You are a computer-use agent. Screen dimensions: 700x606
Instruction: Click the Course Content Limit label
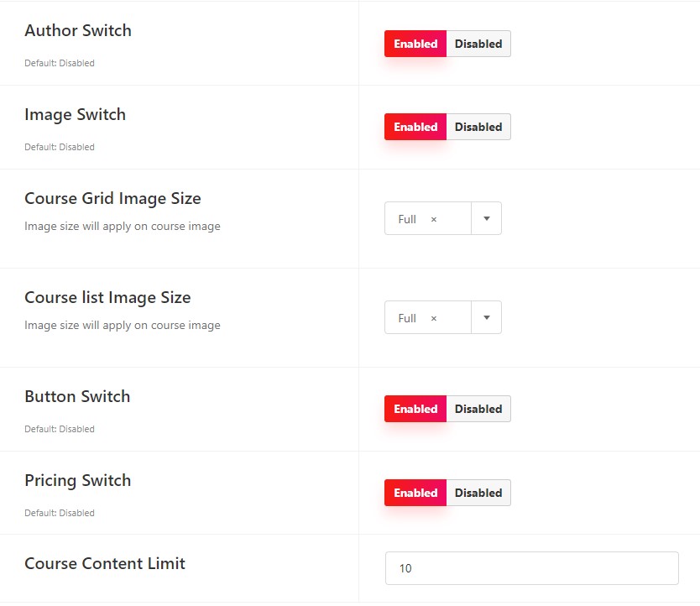(105, 563)
